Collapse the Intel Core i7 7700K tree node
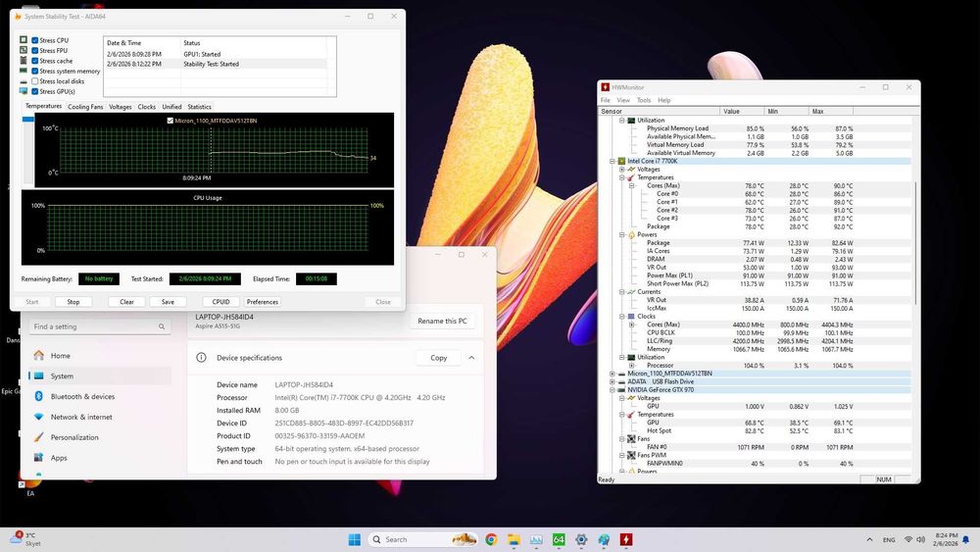 coord(612,161)
